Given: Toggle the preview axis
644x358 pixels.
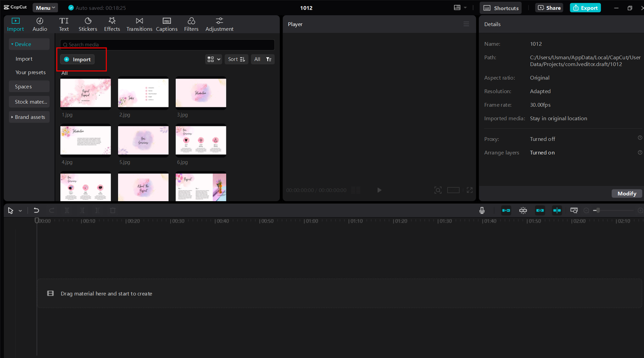Looking at the screenshot, I should pyautogui.click(x=557, y=211).
